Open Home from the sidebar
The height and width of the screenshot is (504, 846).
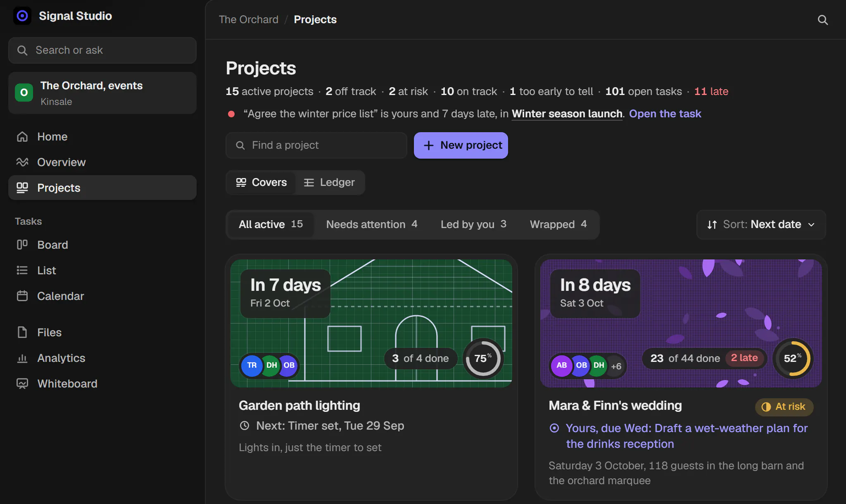(102, 137)
